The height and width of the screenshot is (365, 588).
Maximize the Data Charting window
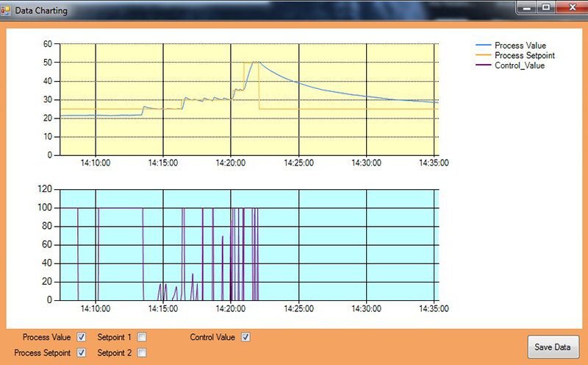coord(545,7)
